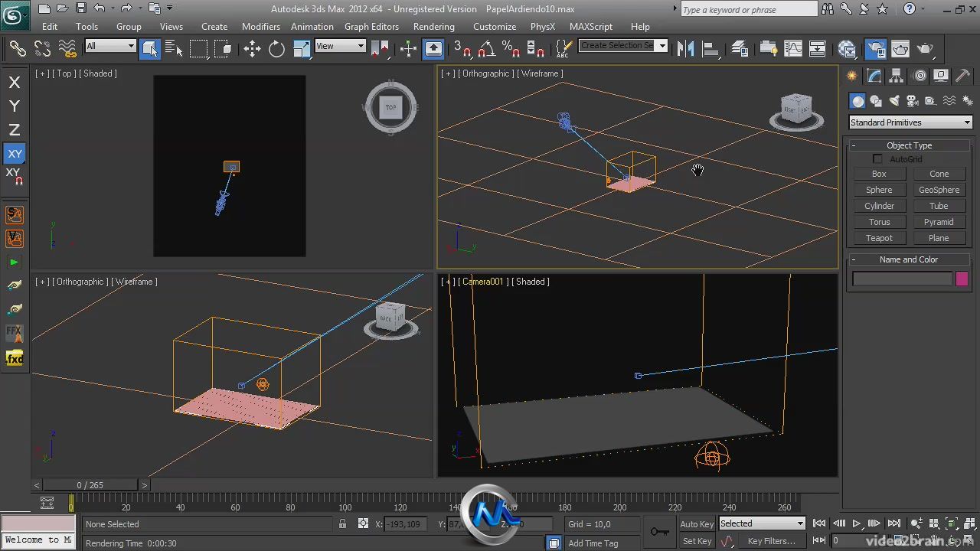This screenshot has width=980, height=551.
Task: Toggle Auto Key mode
Action: pyautogui.click(x=697, y=524)
